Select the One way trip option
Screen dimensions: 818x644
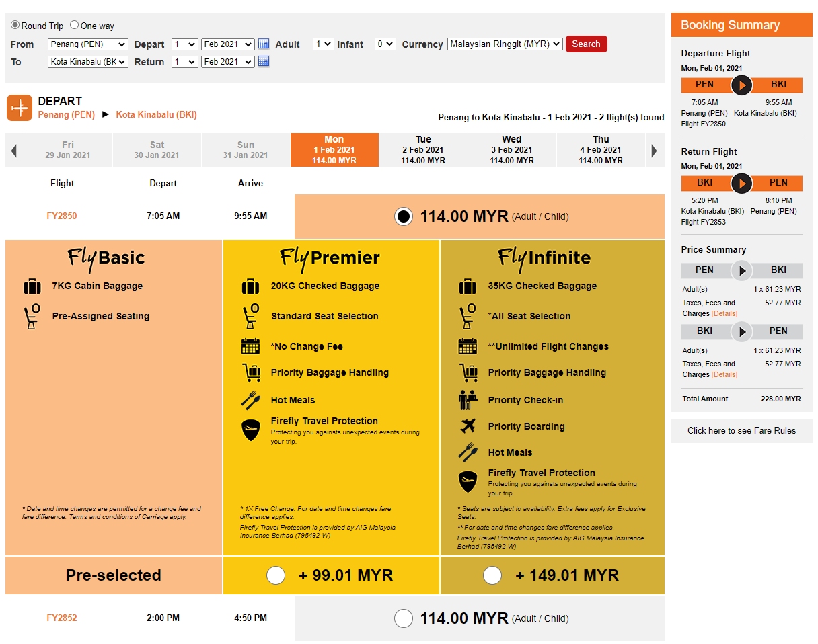pyautogui.click(x=74, y=24)
